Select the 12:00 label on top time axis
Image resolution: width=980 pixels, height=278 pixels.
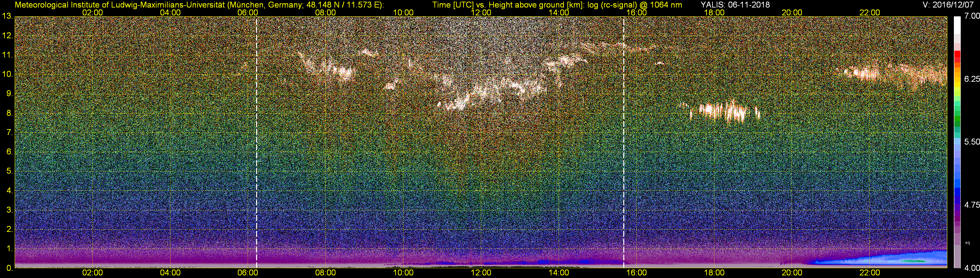coord(481,12)
